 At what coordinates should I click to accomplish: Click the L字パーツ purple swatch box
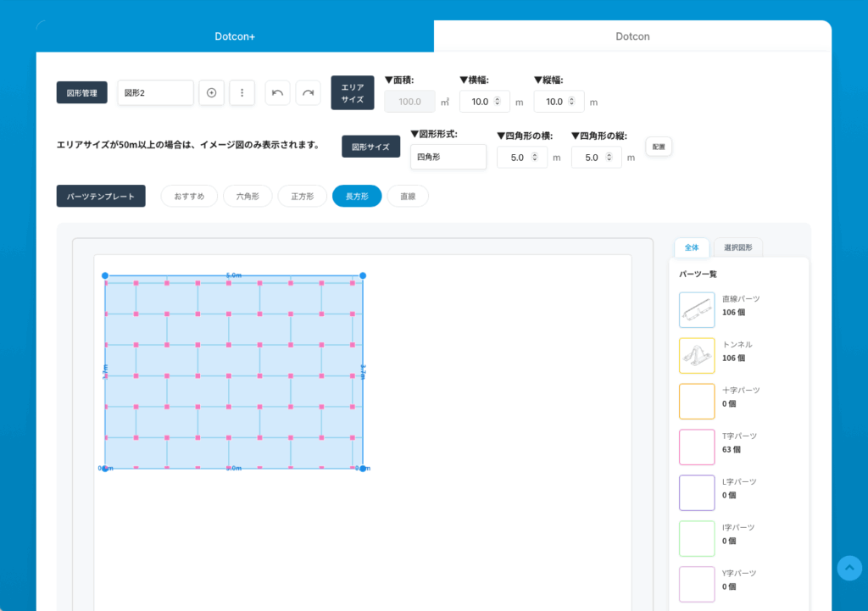[697, 493]
